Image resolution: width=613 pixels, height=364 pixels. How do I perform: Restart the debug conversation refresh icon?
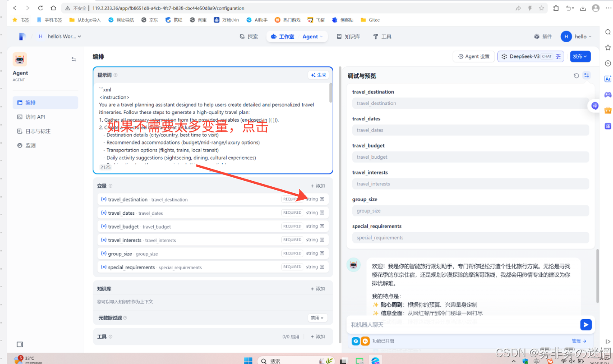[576, 75]
